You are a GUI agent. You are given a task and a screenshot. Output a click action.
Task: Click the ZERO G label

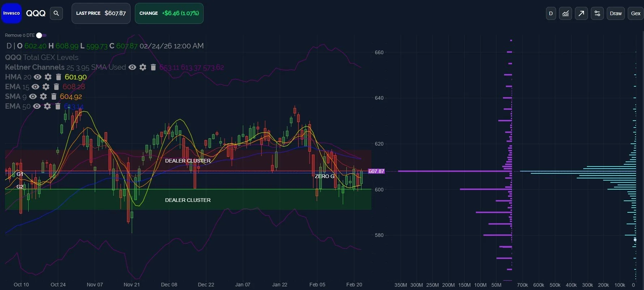[x=324, y=176]
